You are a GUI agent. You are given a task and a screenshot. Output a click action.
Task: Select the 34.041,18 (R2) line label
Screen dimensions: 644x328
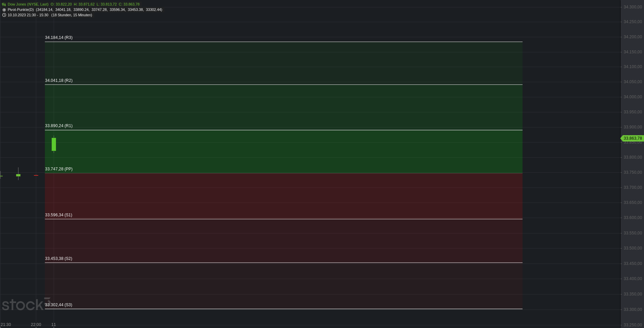59,80
